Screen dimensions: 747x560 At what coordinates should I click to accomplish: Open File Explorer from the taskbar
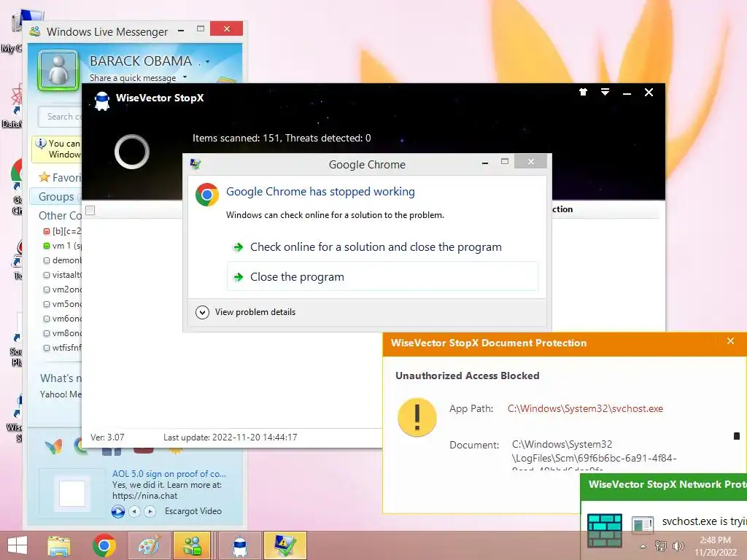(58, 545)
